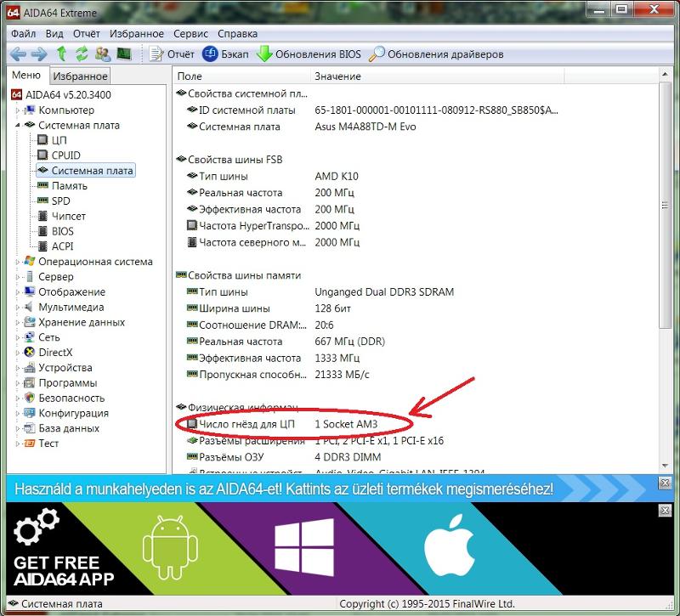Open the monitor diagnostics icon in the toolbar
This screenshot has width=680, height=616.
point(124,54)
